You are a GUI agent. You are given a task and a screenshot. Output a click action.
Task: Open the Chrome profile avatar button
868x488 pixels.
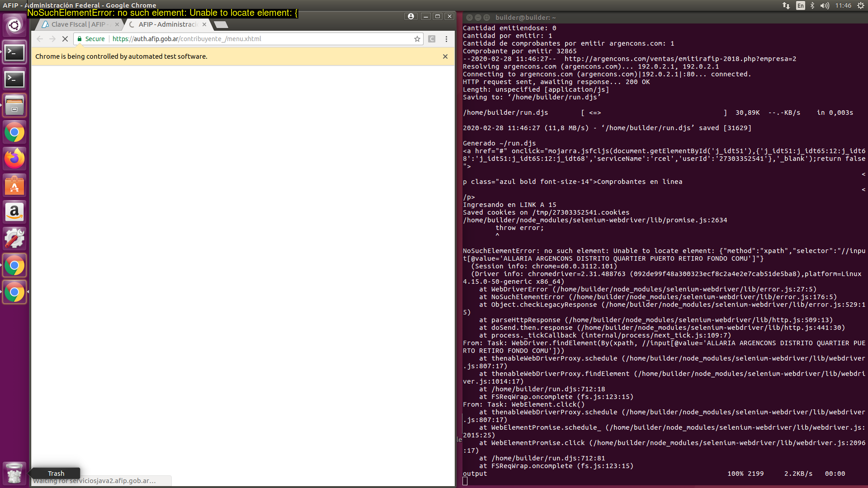pyautogui.click(x=411, y=16)
